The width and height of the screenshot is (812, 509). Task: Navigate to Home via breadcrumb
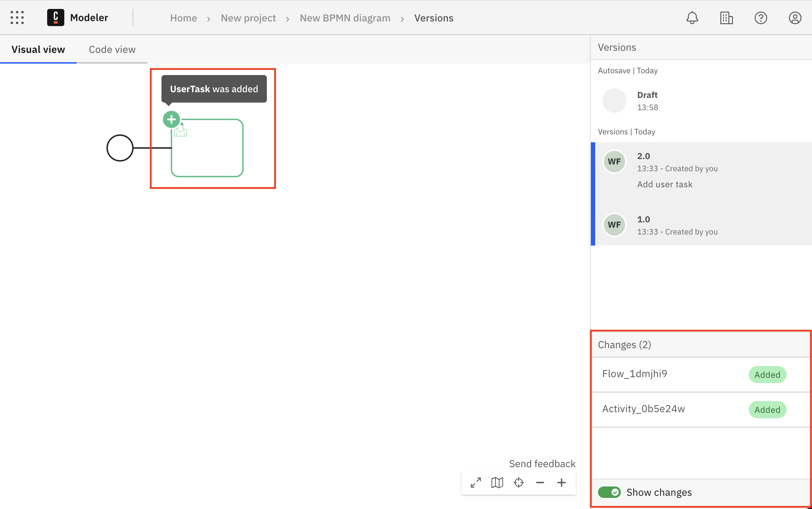(184, 18)
